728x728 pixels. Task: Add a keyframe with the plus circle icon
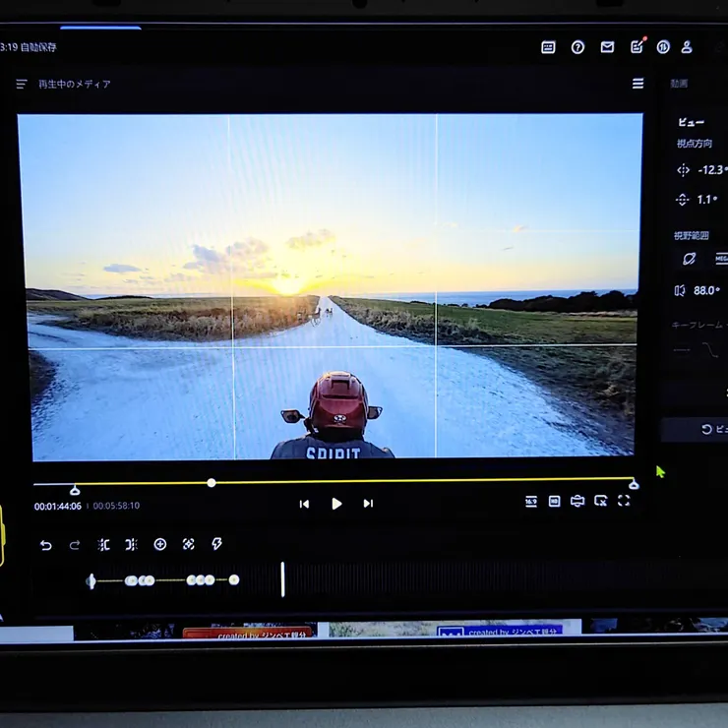[x=160, y=544]
